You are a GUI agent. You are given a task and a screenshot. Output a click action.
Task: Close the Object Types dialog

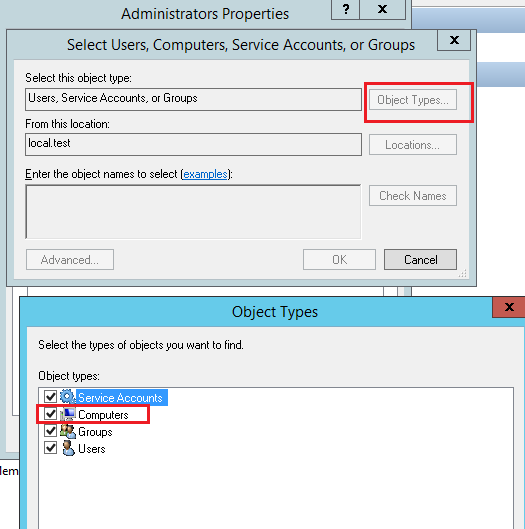(x=509, y=307)
